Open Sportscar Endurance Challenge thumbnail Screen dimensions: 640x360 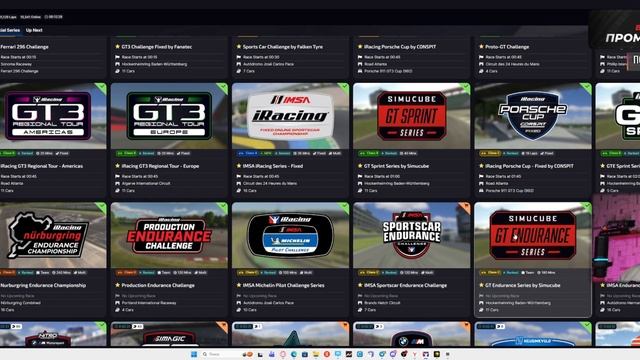coord(412,236)
